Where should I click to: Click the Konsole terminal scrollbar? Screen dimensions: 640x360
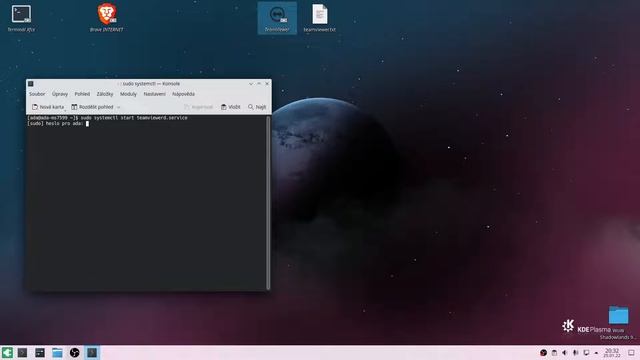268,203
